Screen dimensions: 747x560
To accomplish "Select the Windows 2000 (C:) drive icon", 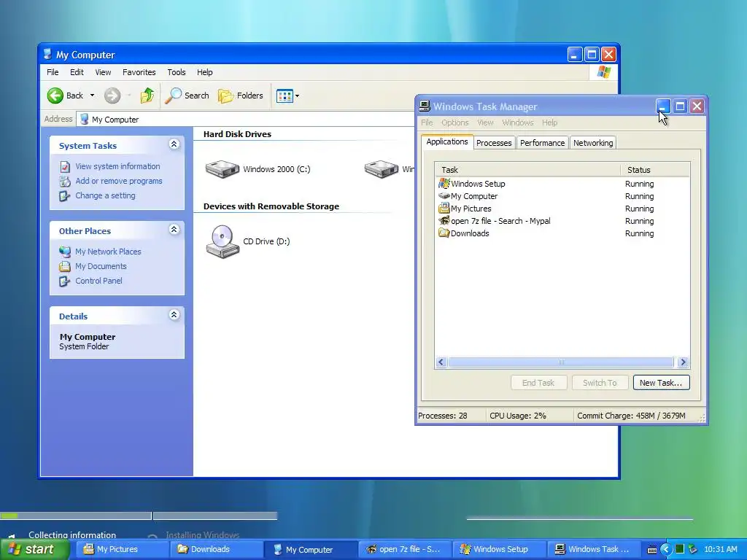I will 222,169.
